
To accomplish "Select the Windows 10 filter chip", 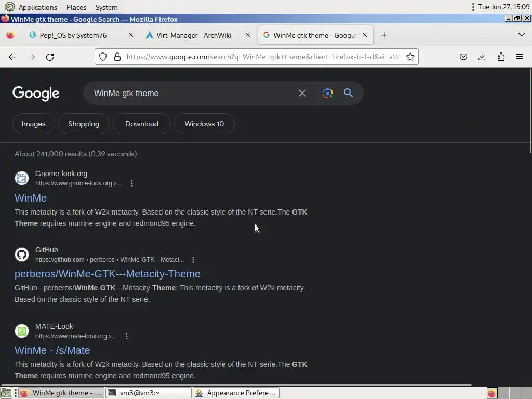I will coord(204,124).
